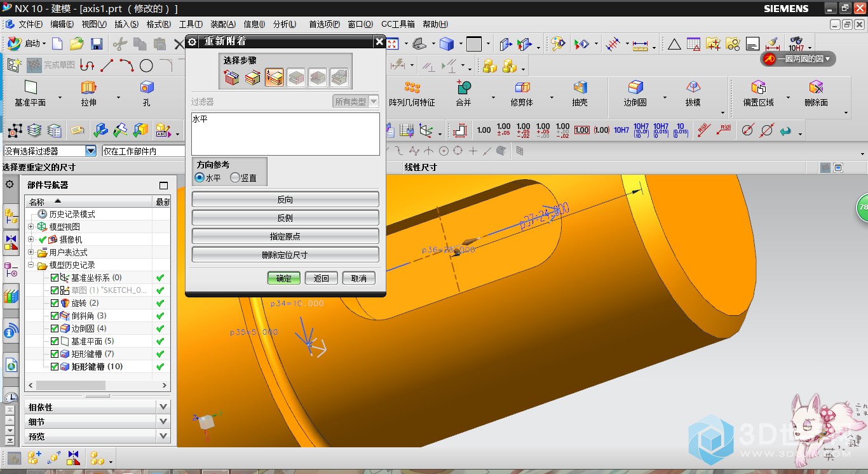Toggle checkbox for 旋转 (2)

[x=54, y=303]
